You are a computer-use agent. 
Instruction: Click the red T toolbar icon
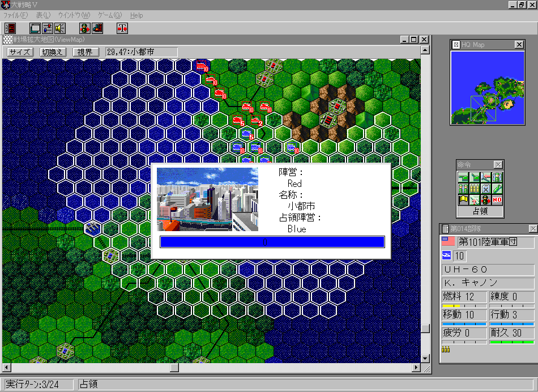tap(122, 28)
